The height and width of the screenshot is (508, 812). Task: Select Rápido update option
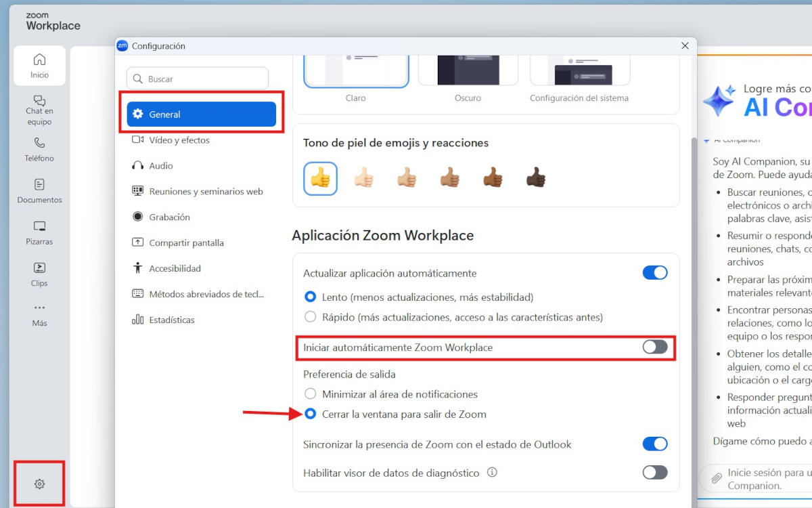click(x=311, y=317)
